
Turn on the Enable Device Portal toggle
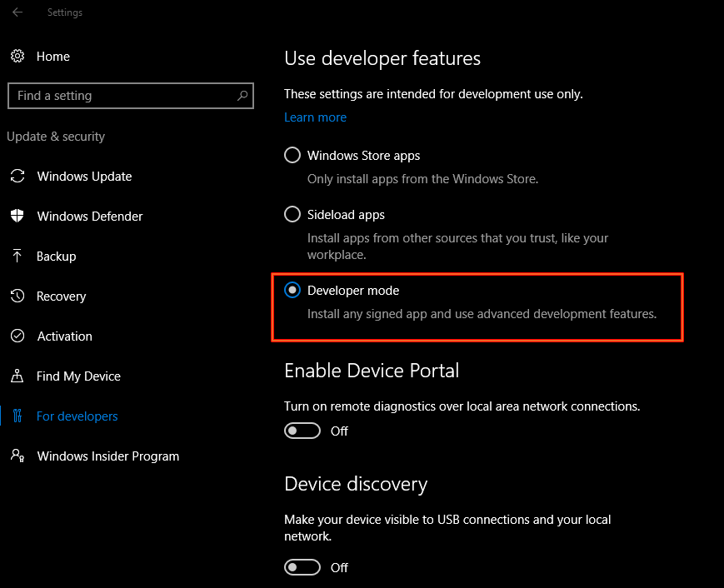(x=302, y=431)
